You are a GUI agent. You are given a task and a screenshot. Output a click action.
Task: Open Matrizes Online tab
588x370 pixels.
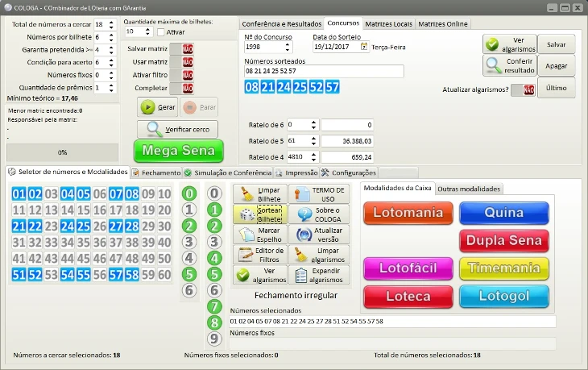pyautogui.click(x=443, y=24)
